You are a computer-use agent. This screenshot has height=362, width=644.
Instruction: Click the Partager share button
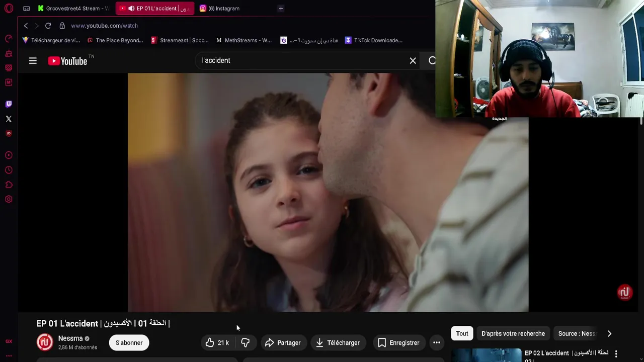click(x=283, y=343)
